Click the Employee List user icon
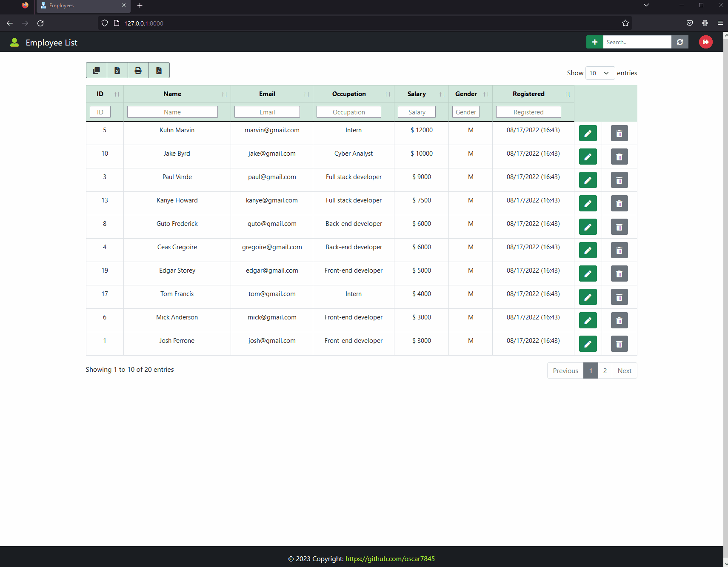Screen dimensions: 728x567 coord(14,42)
